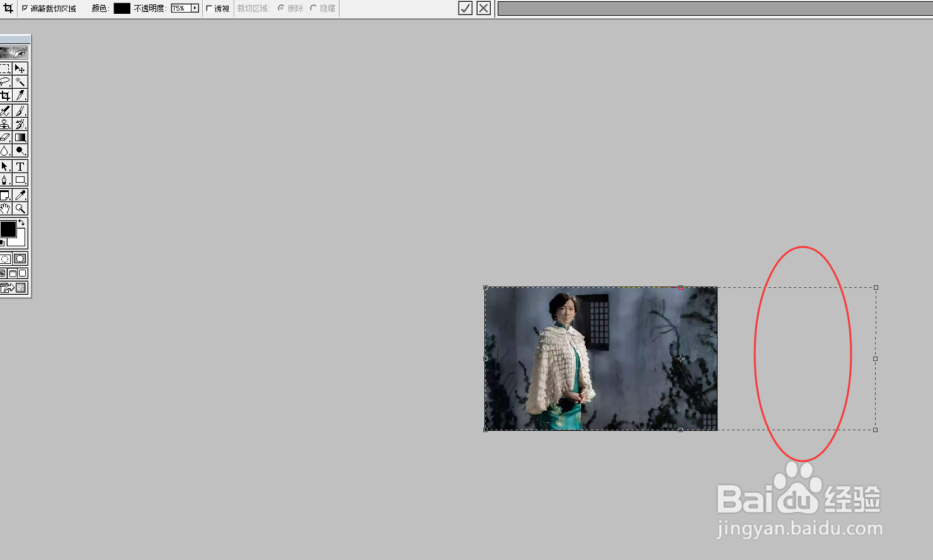Select the Blur tool
933x560 pixels.
[x=5, y=151]
